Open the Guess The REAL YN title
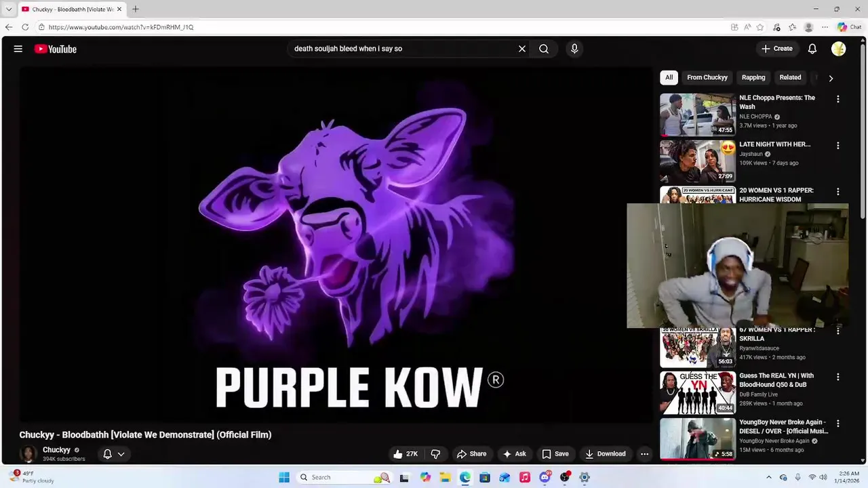The height and width of the screenshot is (488, 868). pos(776,380)
